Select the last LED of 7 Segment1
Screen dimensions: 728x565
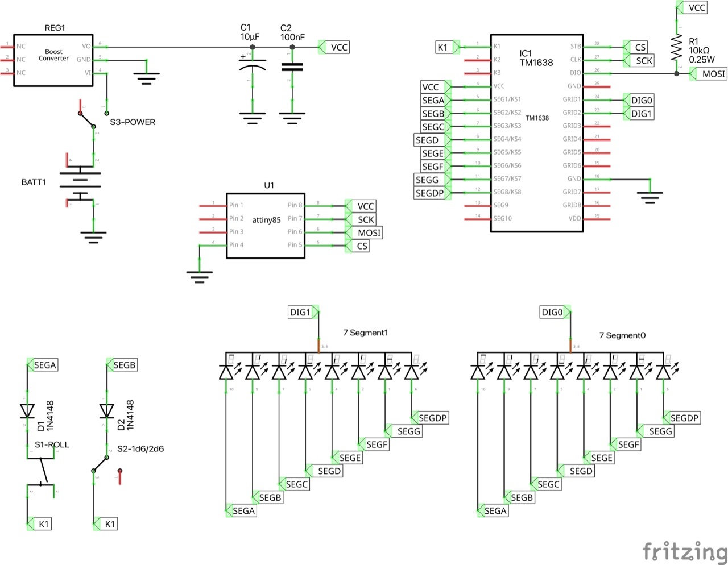[x=411, y=372]
